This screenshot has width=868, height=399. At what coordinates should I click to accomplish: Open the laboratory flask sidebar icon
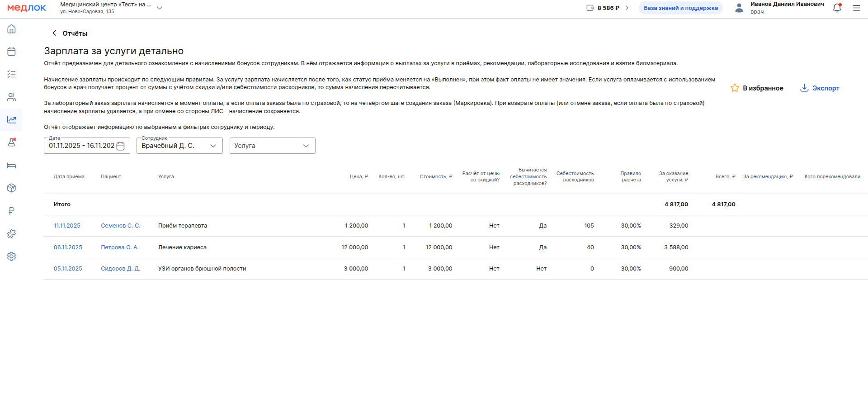click(12, 142)
